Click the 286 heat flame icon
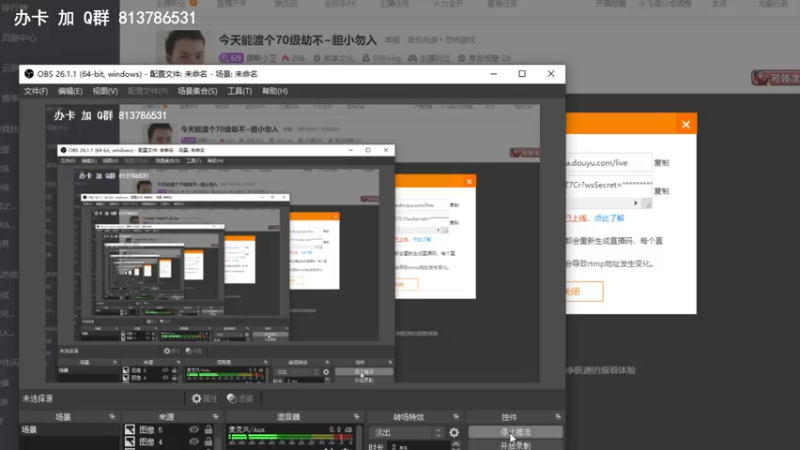The height and width of the screenshot is (450, 800). 285,58
